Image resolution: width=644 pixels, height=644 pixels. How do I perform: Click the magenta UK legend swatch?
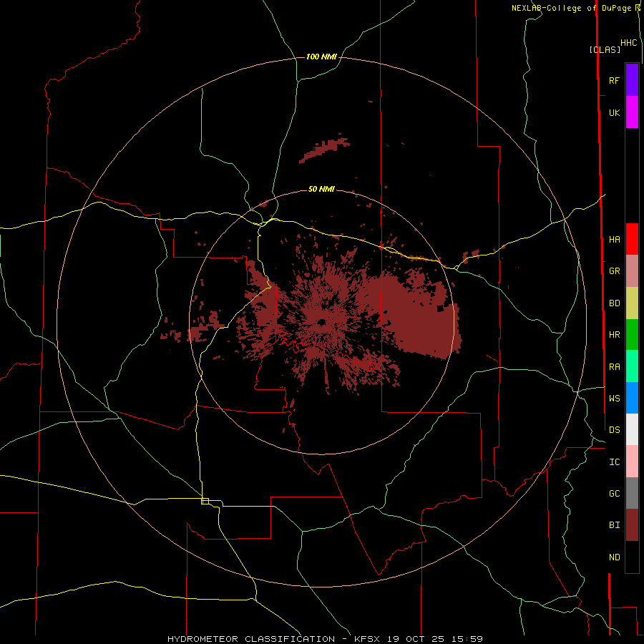[632, 112]
